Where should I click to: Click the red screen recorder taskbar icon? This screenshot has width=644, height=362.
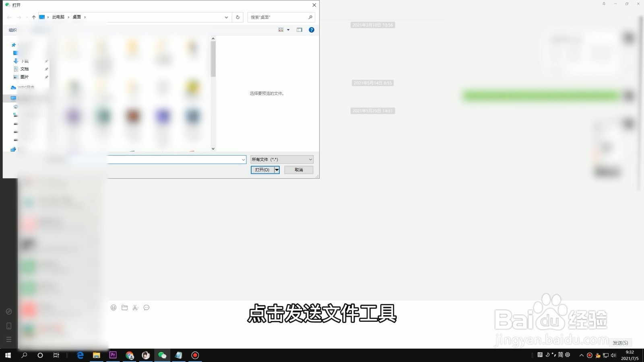pyautogui.click(x=195, y=355)
